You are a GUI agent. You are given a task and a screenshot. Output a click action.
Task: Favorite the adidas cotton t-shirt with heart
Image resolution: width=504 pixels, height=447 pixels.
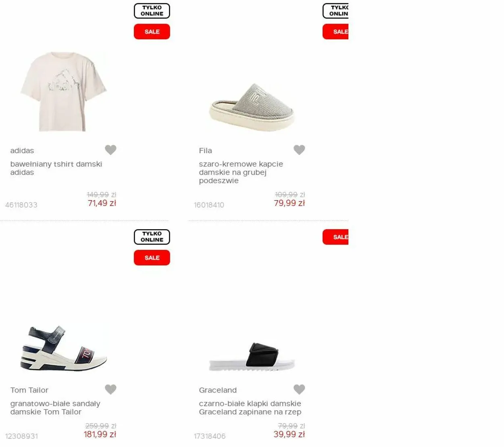pyautogui.click(x=110, y=150)
